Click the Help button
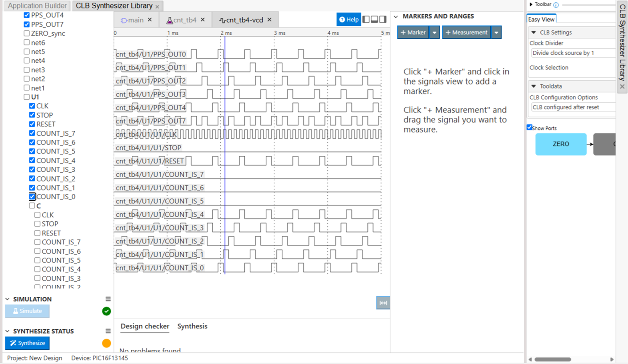The height and width of the screenshot is (364, 628). tap(349, 20)
